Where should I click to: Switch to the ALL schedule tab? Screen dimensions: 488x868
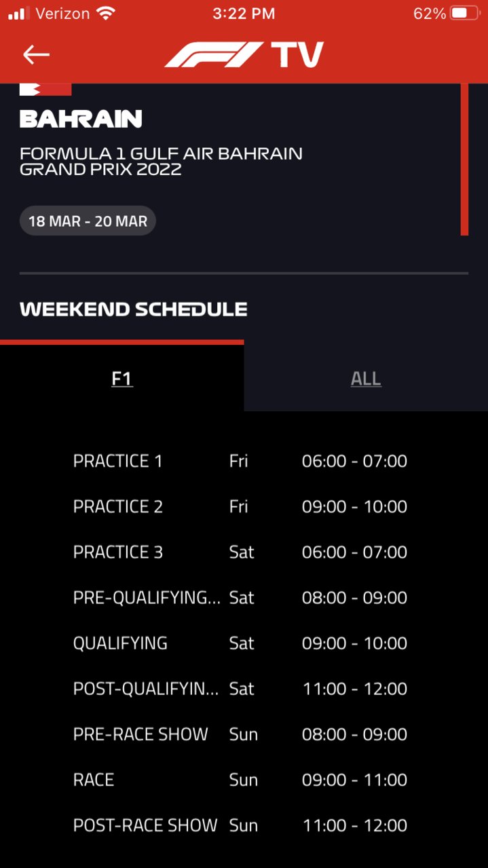tap(366, 378)
